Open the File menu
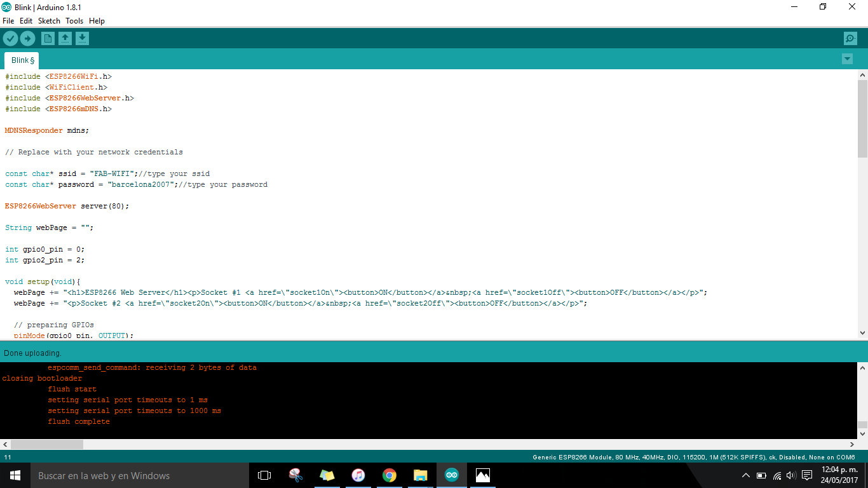Image resolution: width=868 pixels, height=488 pixels. [x=8, y=21]
